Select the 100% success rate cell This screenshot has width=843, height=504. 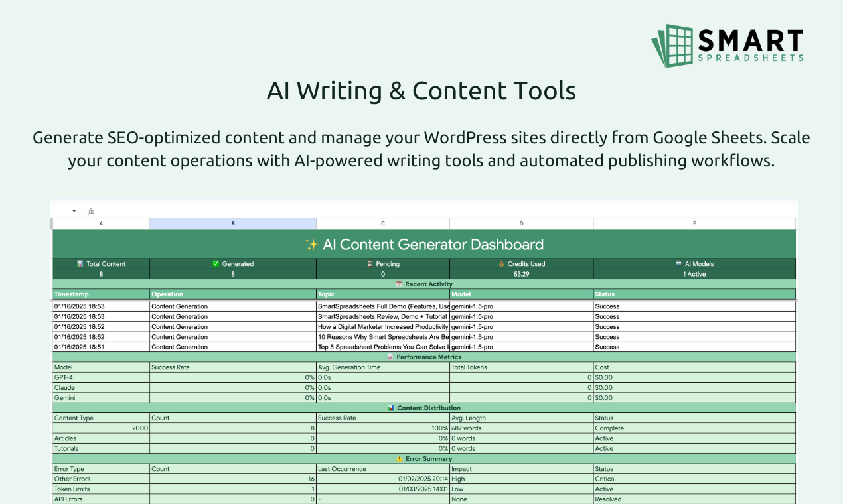(x=383, y=428)
